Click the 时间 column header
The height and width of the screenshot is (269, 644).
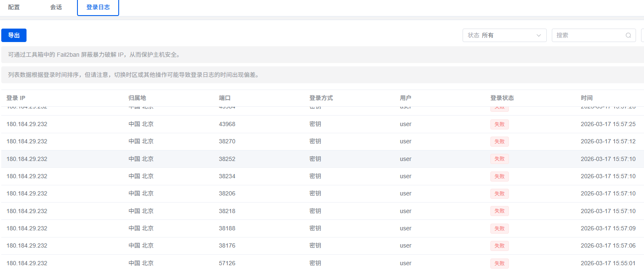[x=587, y=98]
